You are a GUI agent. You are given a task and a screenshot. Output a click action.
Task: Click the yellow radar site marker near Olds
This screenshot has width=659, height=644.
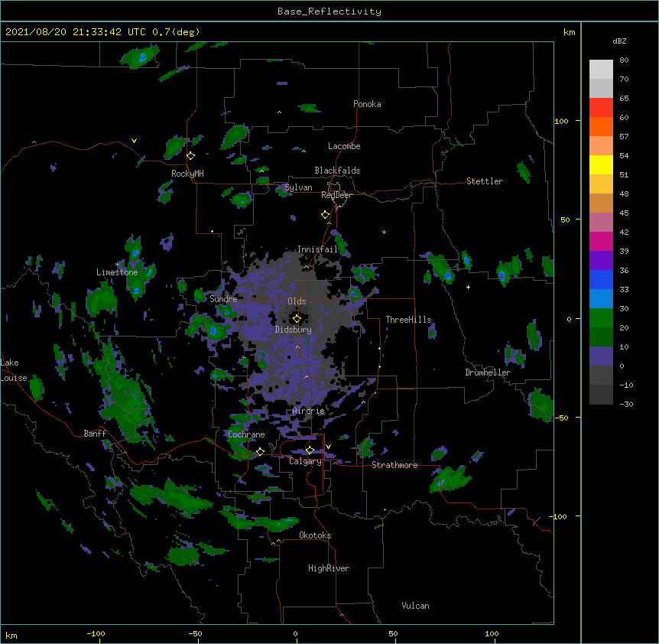coord(297,318)
